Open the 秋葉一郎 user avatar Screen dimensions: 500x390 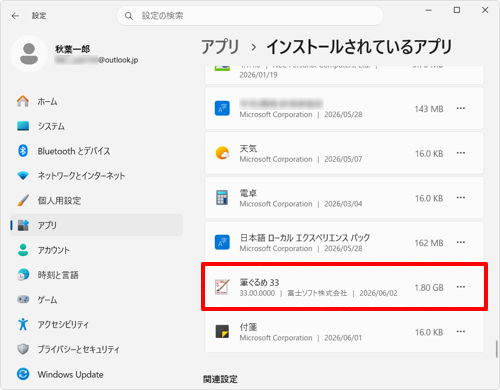(29, 54)
